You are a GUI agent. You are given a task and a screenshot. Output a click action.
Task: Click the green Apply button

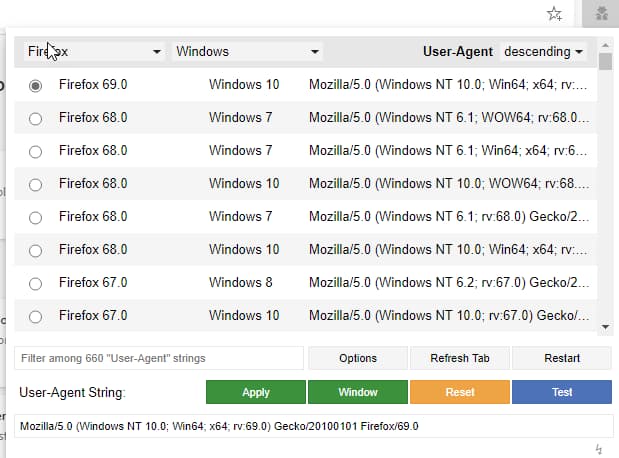tap(255, 392)
